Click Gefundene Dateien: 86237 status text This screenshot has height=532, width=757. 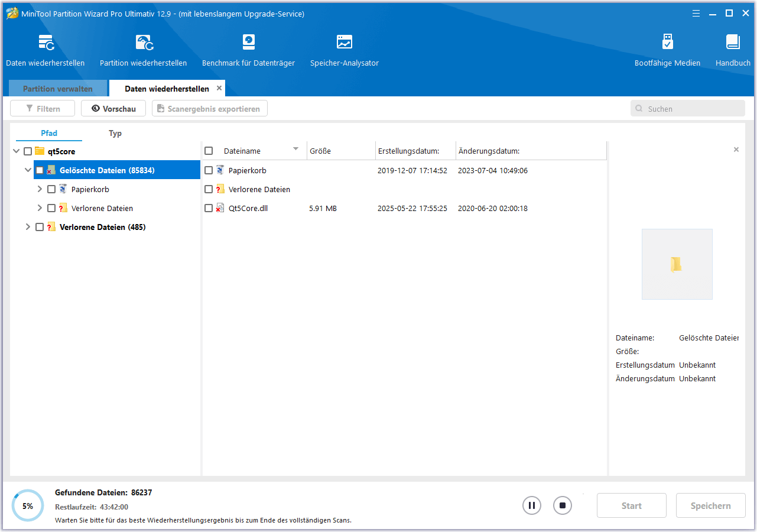click(103, 492)
